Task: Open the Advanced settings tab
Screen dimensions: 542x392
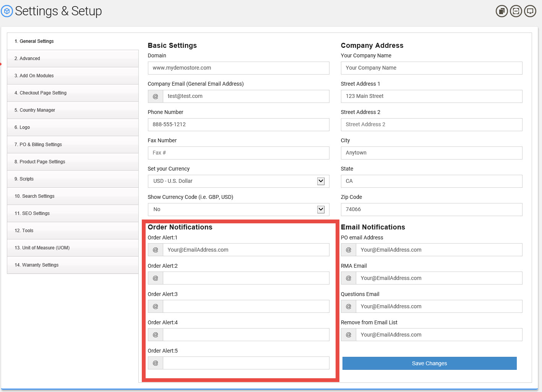Action: [x=73, y=59]
